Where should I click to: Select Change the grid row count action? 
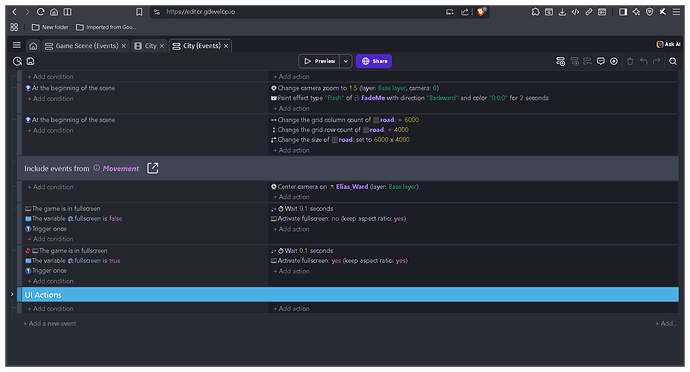pos(340,130)
